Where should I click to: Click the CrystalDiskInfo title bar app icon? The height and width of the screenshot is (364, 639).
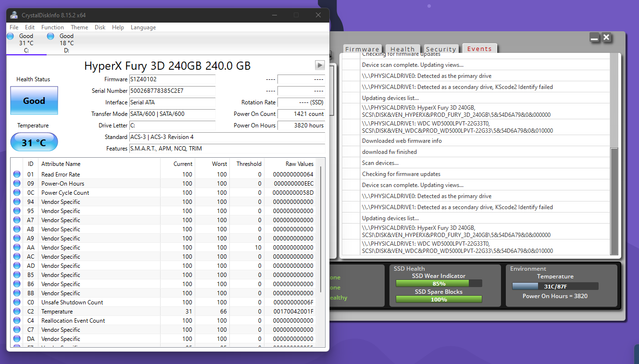pyautogui.click(x=14, y=15)
